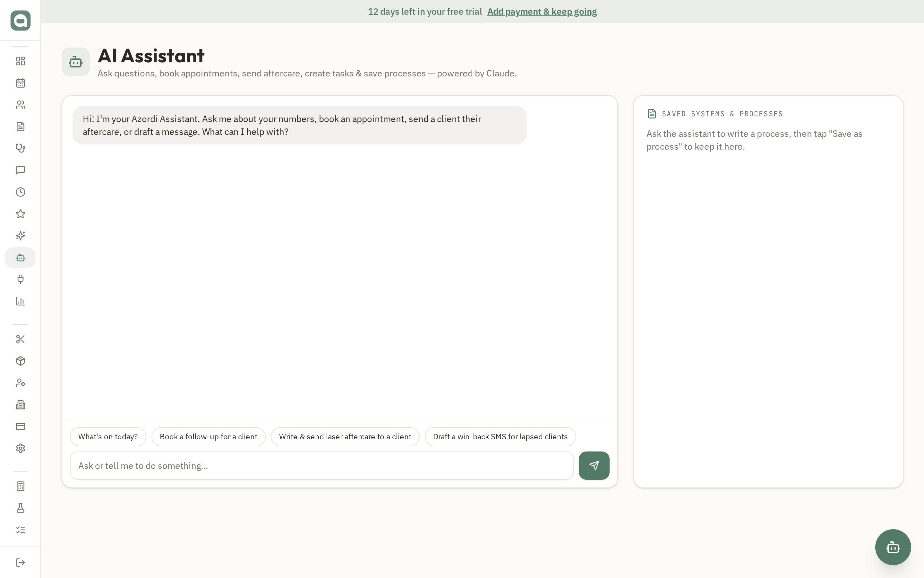The height and width of the screenshot is (578, 924).
Task: Click 'Add payment & keep going' link
Action: 542,12
